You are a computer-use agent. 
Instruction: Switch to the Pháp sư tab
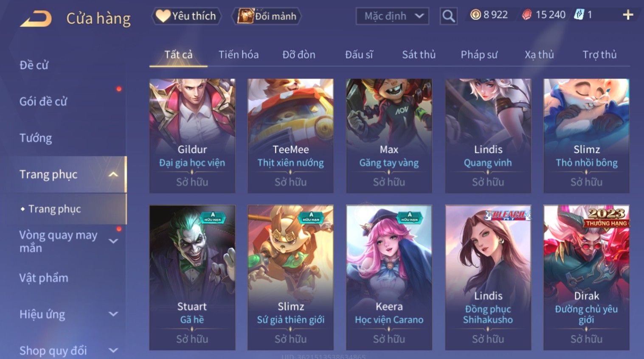click(x=479, y=55)
